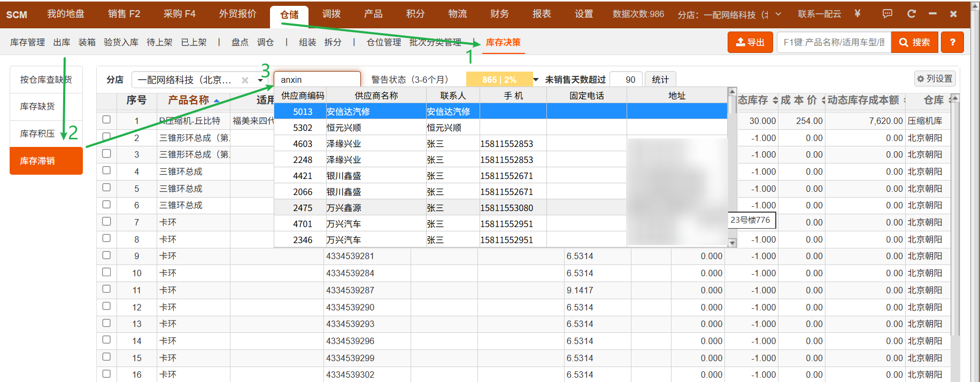Open 列设置 column settings gear

tap(935, 79)
